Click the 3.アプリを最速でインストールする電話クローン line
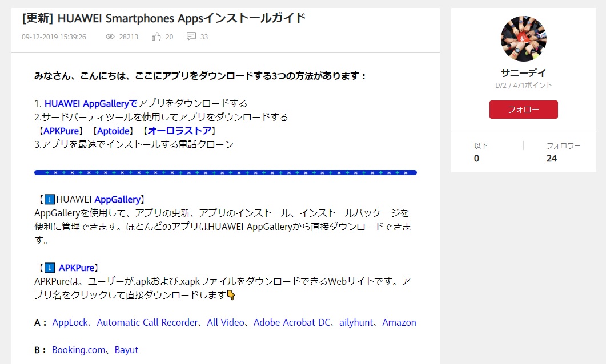 (134, 144)
